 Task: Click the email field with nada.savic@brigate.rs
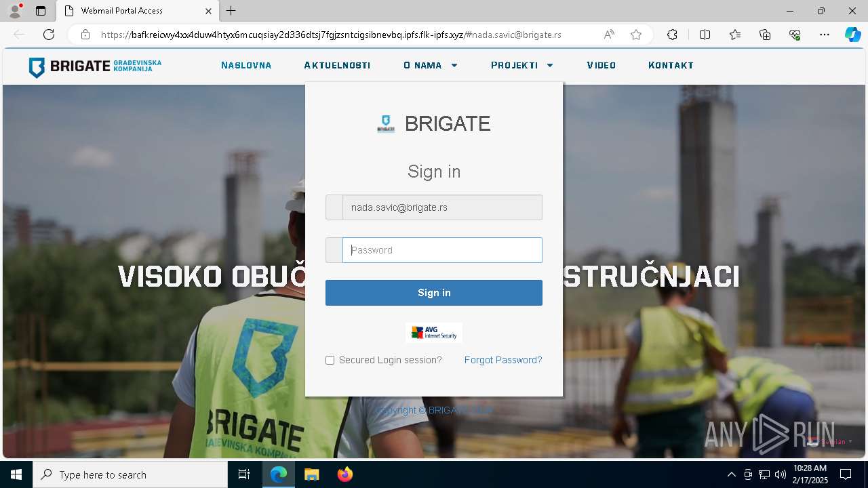442,207
